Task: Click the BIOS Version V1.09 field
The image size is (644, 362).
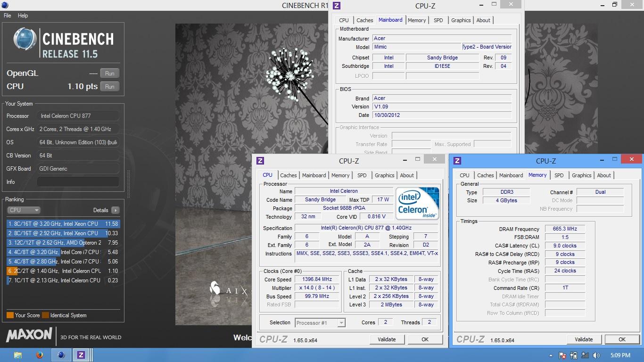Action: (x=442, y=107)
